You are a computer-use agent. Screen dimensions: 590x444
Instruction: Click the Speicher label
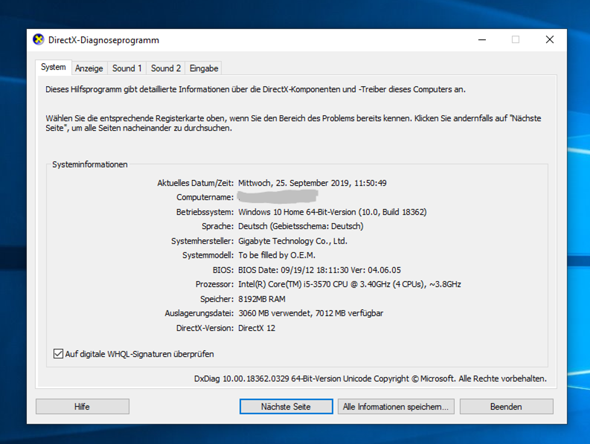tap(217, 299)
